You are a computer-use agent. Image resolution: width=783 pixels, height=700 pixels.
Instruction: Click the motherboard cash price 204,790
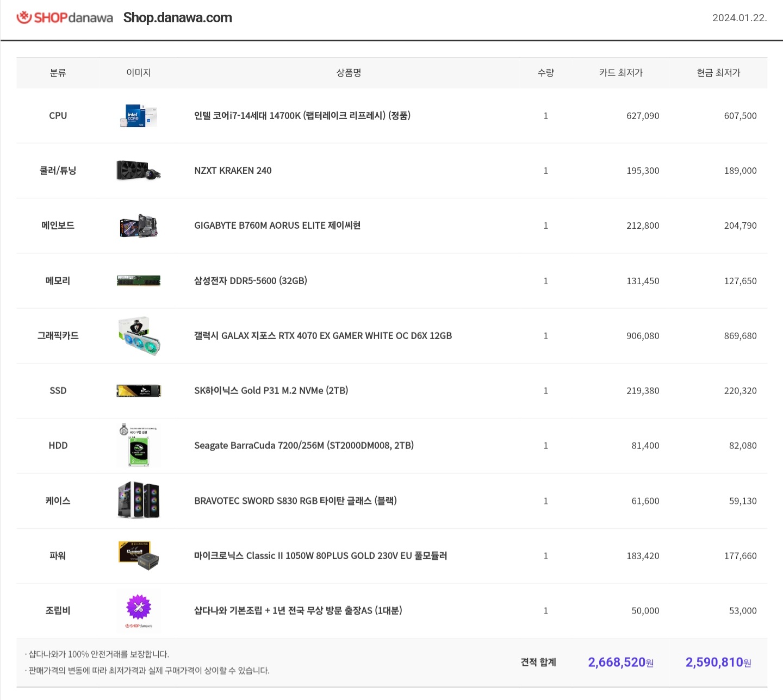(x=740, y=226)
